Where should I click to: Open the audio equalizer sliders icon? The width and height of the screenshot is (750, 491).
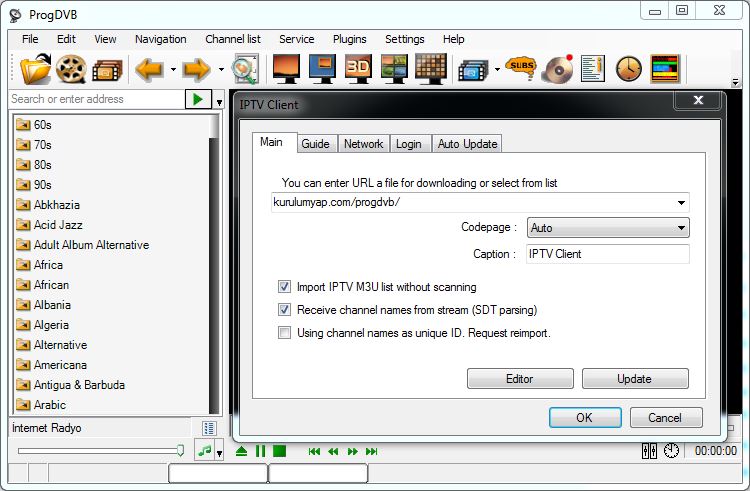649,451
